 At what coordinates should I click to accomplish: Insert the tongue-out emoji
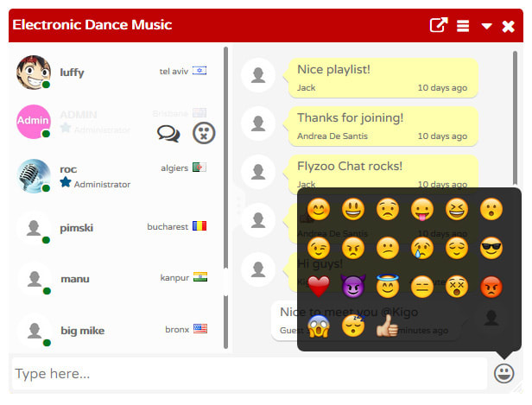click(422, 209)
